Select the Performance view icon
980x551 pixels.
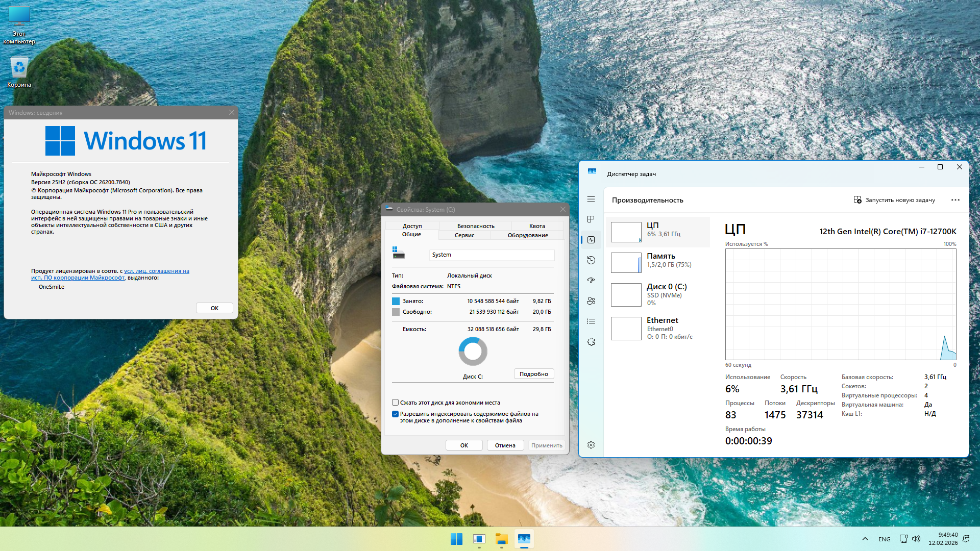[591, 240]
